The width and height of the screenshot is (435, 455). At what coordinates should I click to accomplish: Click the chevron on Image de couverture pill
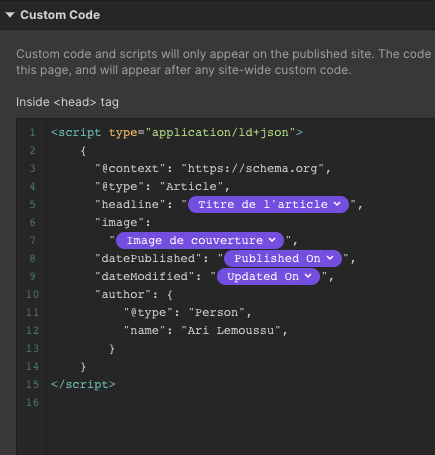pos(272,240)
